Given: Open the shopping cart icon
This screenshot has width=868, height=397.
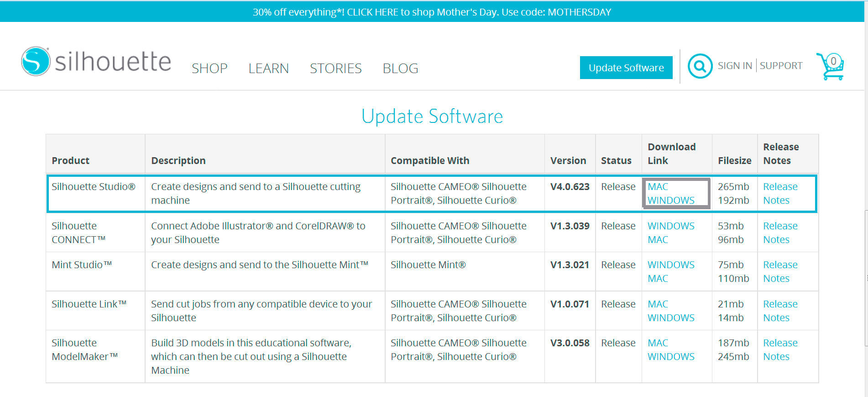Looking at the screenshot, I should (x=831, y=66).
